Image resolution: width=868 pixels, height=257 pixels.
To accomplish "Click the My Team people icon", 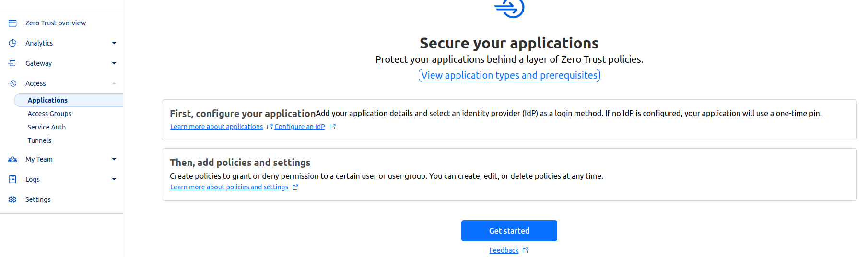I will tap(12, 159).
